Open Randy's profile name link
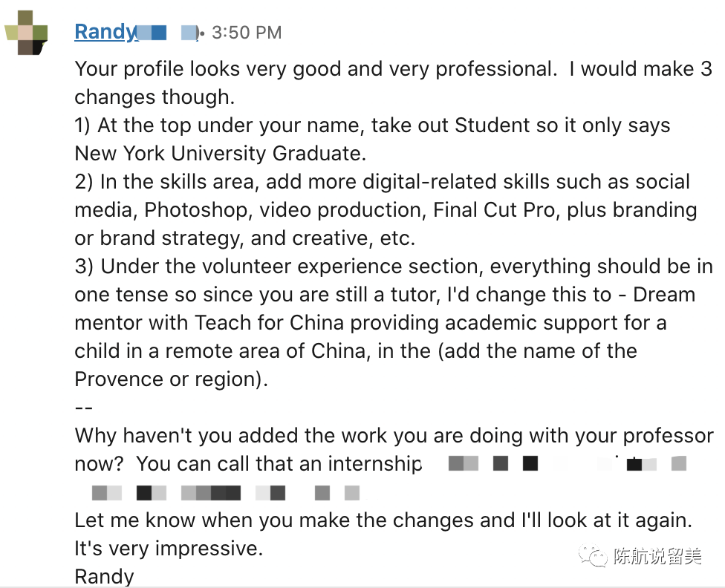This screenshot has width=725, height=588. [x=105, y=32]
